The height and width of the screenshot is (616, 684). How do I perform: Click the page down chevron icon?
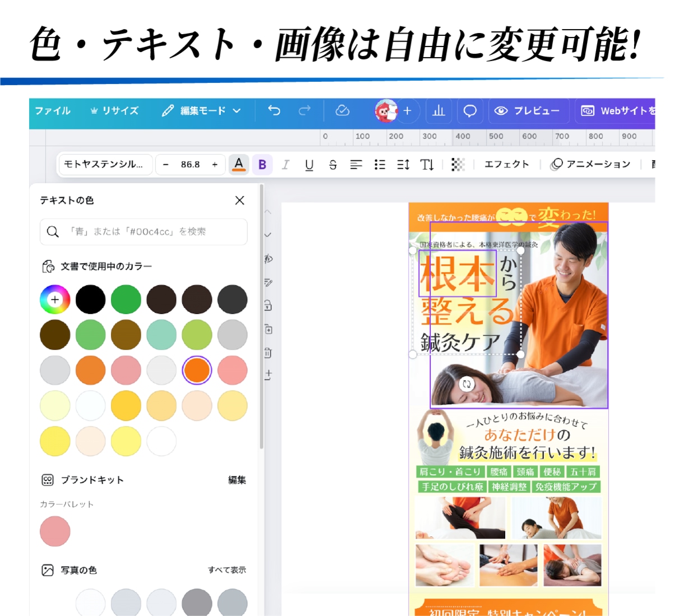point(268,235)
